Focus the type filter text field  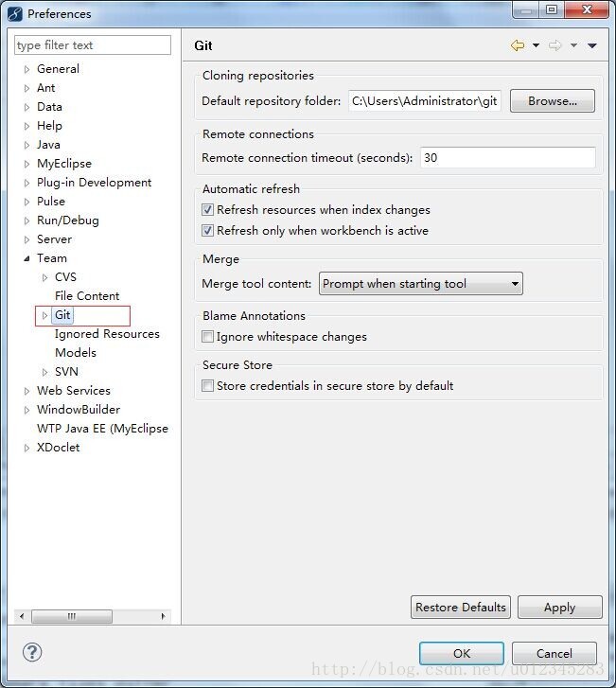coord(93,45)
